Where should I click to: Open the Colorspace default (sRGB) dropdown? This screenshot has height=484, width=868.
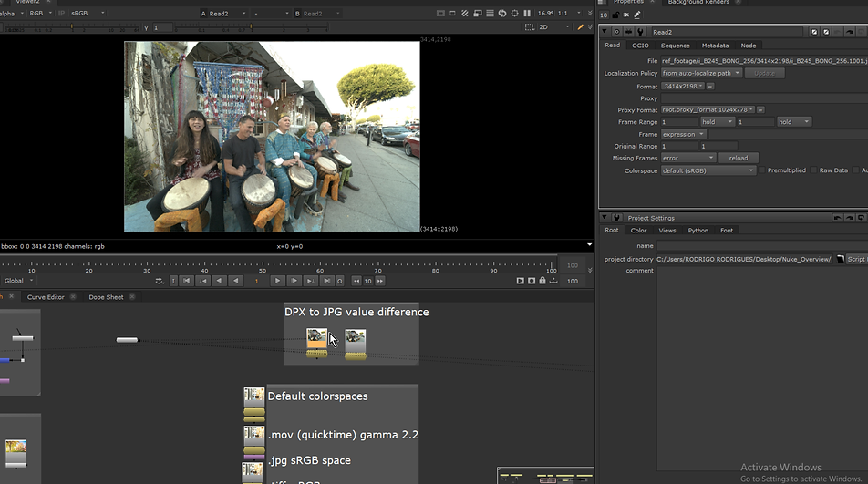(708, 170)
